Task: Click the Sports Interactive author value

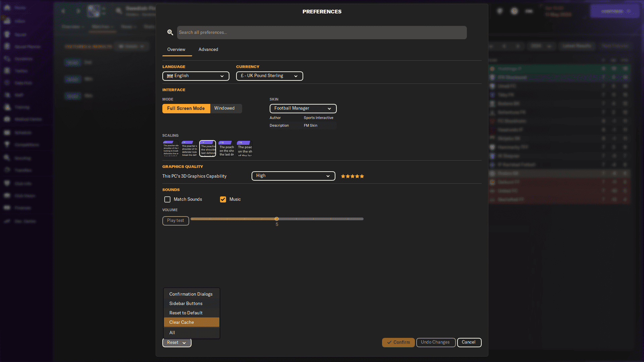Action: pos(319,118)
